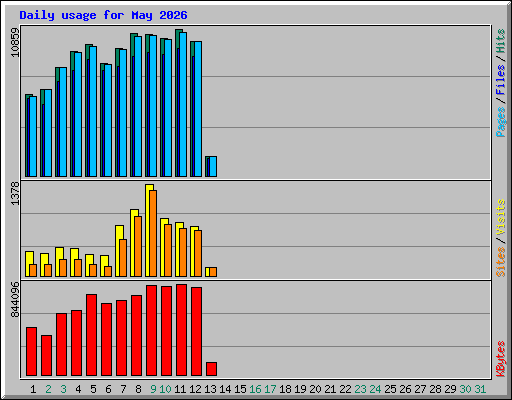
Task: Click day 9 on the x-axis
Action: (x=153, y=389)
